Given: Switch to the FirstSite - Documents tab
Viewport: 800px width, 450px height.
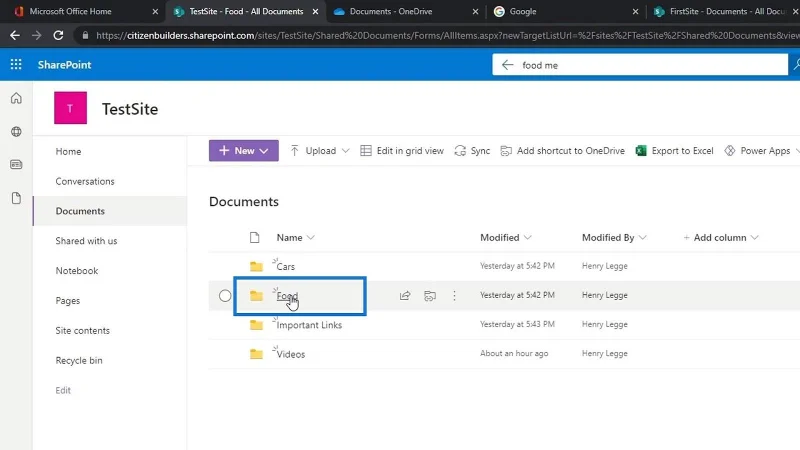Looking at the screenshot, I should point(719,11).
